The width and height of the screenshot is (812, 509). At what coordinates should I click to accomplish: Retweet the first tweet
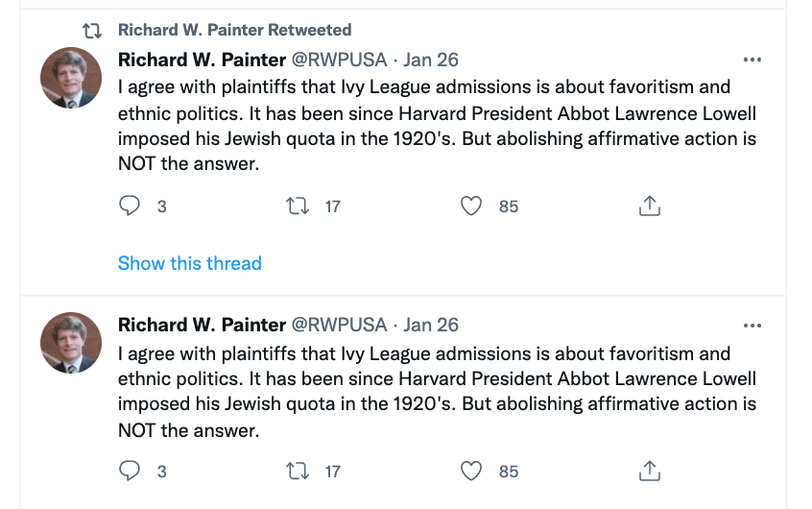[299, 206]
